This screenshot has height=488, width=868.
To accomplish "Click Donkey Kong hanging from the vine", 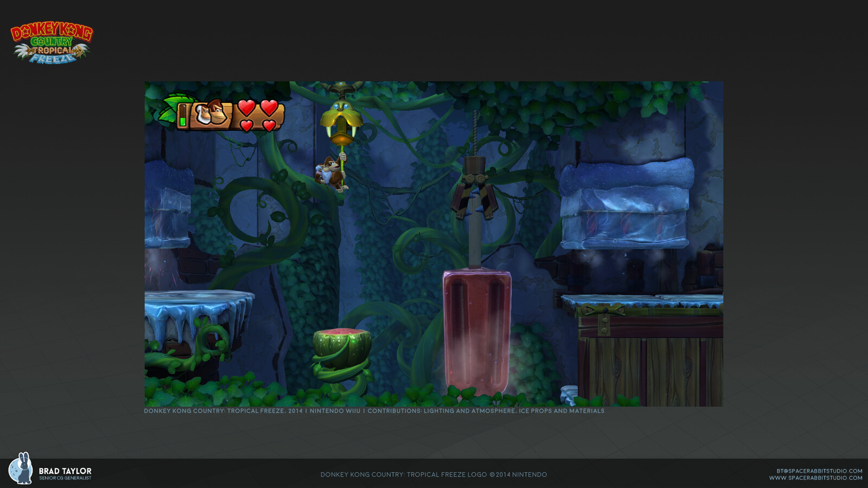I will [x=331, y=173].
